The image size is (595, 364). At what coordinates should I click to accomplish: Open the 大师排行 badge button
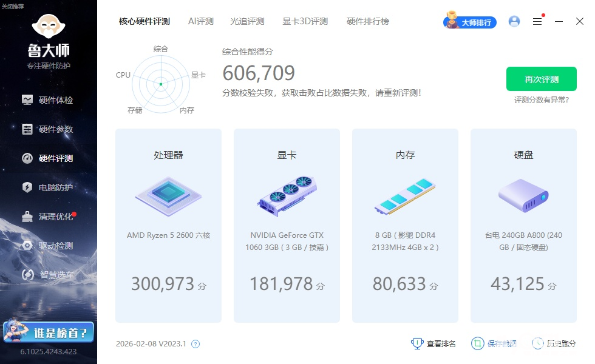(471, 22)
